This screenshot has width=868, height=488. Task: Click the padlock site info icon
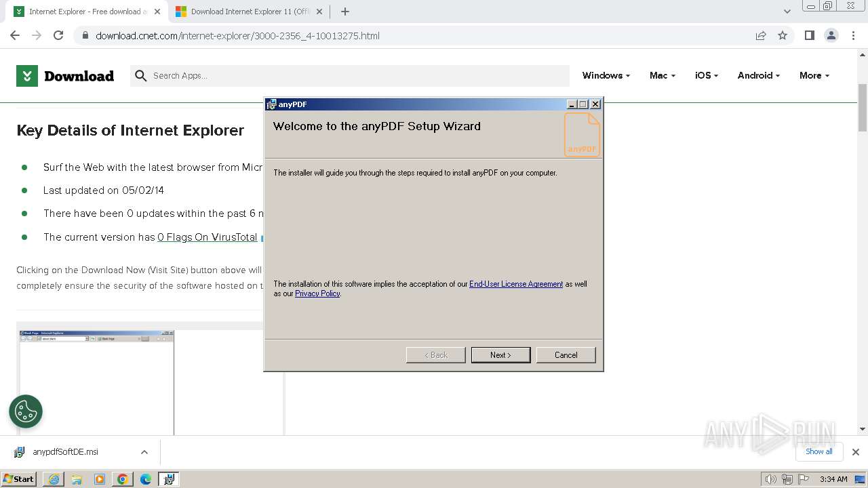pyautogui.click(x=85, y=36)
